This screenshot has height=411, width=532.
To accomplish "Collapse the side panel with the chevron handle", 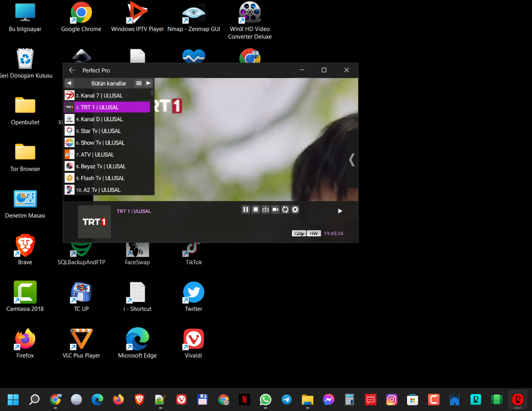I will point(352,159).
